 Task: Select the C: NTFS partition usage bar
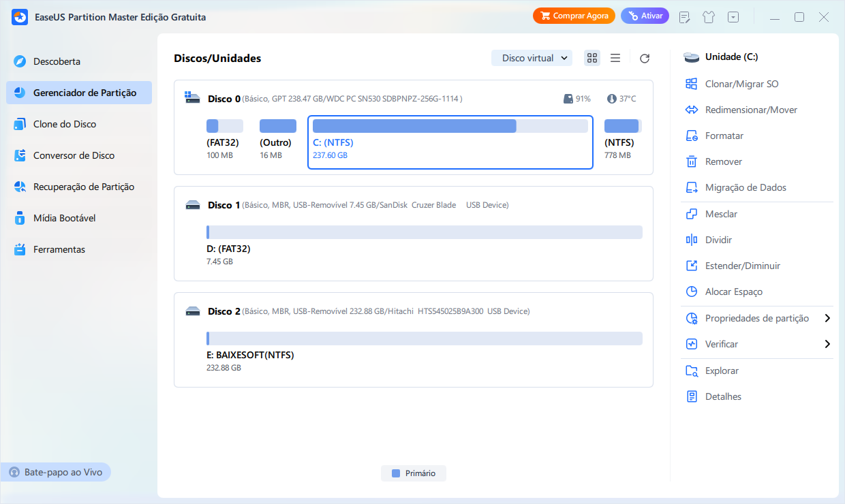(450, 126)
